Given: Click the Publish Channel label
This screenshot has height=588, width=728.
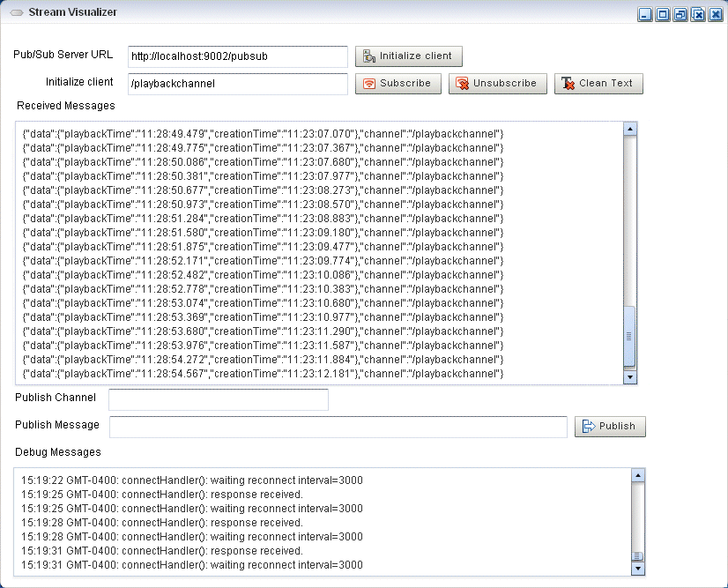Looking at the screenshot, I should tap(56, 398).
